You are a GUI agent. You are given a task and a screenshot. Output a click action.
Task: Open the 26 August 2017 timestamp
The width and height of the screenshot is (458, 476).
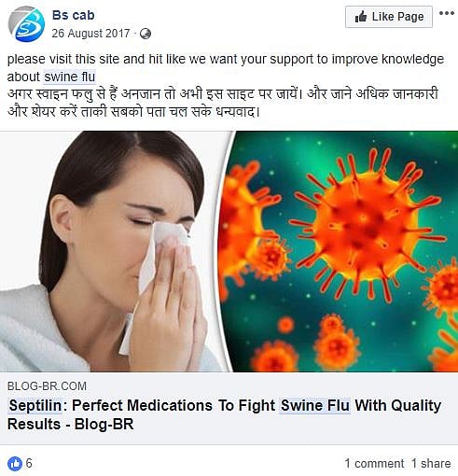coord(90,34)
